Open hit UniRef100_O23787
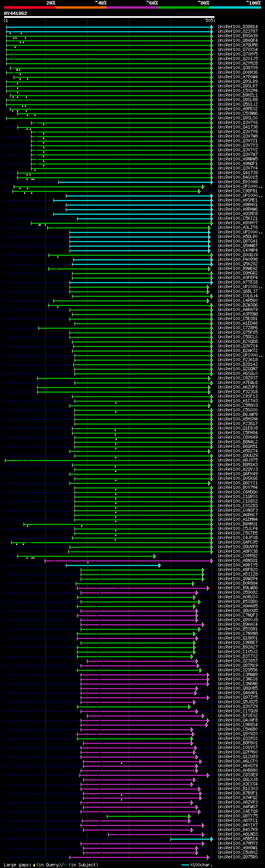The width and height of the screenshot is (265, 868). click(x=238, y=32)
